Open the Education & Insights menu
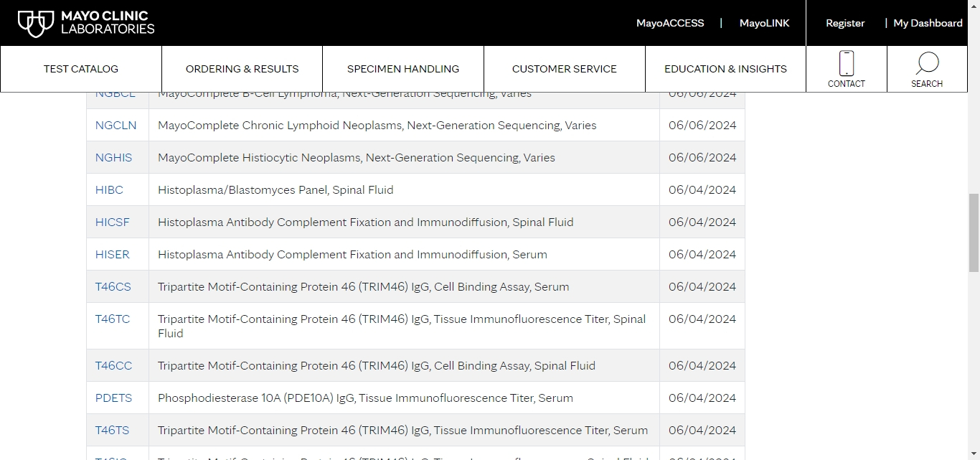This screenshot has width=980, height=460. point(725,69)
